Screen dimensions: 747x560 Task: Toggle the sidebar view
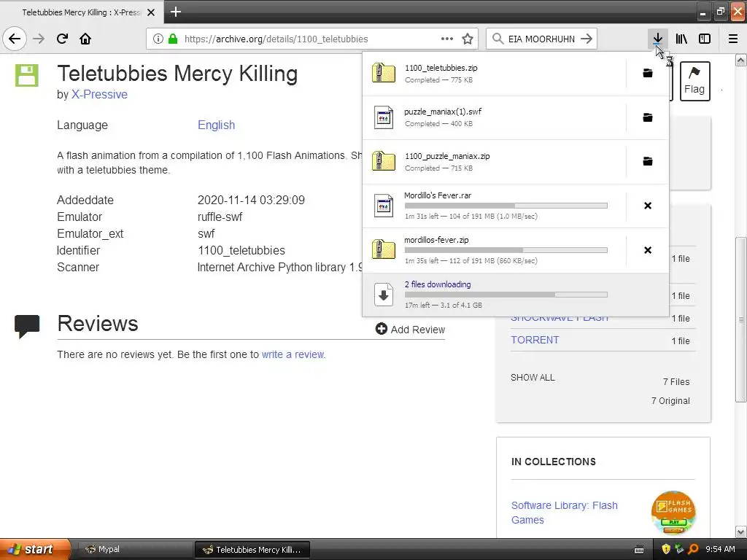tap(705, 39)
